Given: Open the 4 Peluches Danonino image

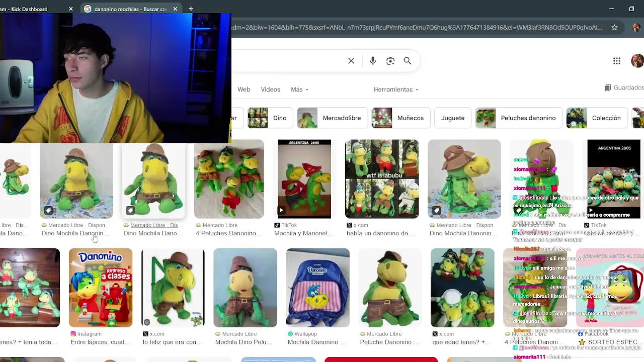Looking at the screenshot, I should [229, 179].
